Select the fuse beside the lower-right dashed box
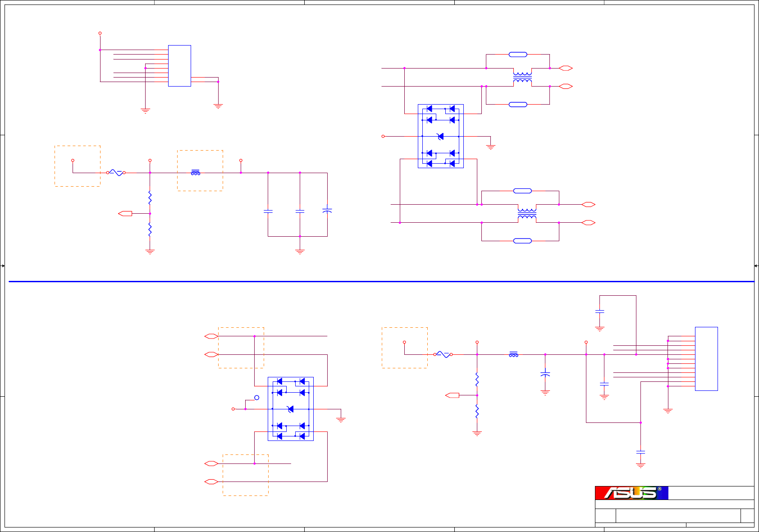 [x=443, y=355]
